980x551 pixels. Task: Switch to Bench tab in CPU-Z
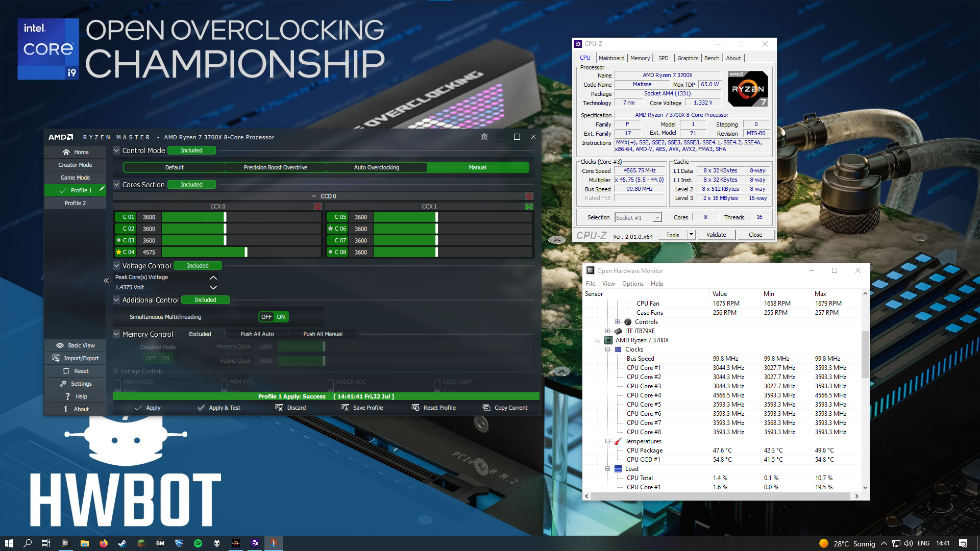coord(712,58)
